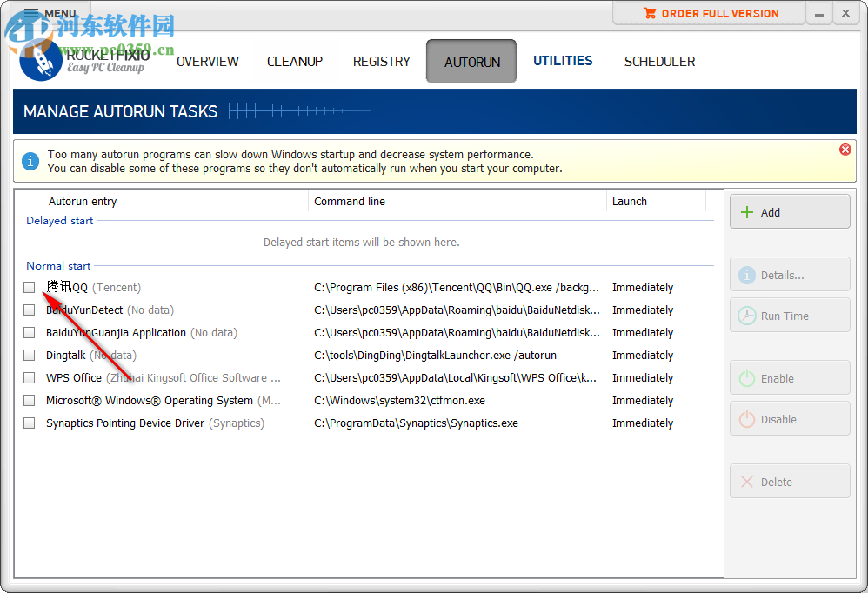Viewport: 868px width, 593px height.
Task: Check the 腾讯QQ autorun checkbox
Action: pos(30,287)
